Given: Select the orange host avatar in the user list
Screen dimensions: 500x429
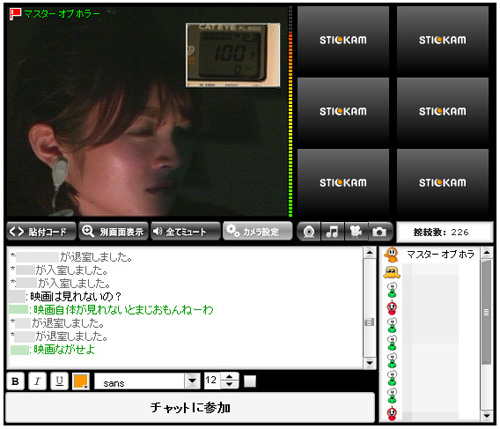Looking at the screenshot, I should pos(392,255).
